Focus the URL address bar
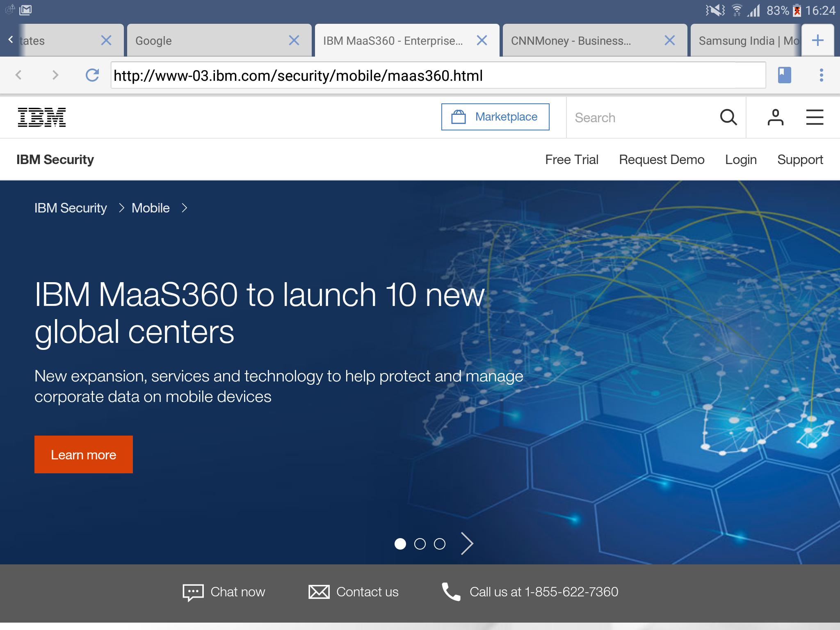840x630 pixels. click(438, 75)
